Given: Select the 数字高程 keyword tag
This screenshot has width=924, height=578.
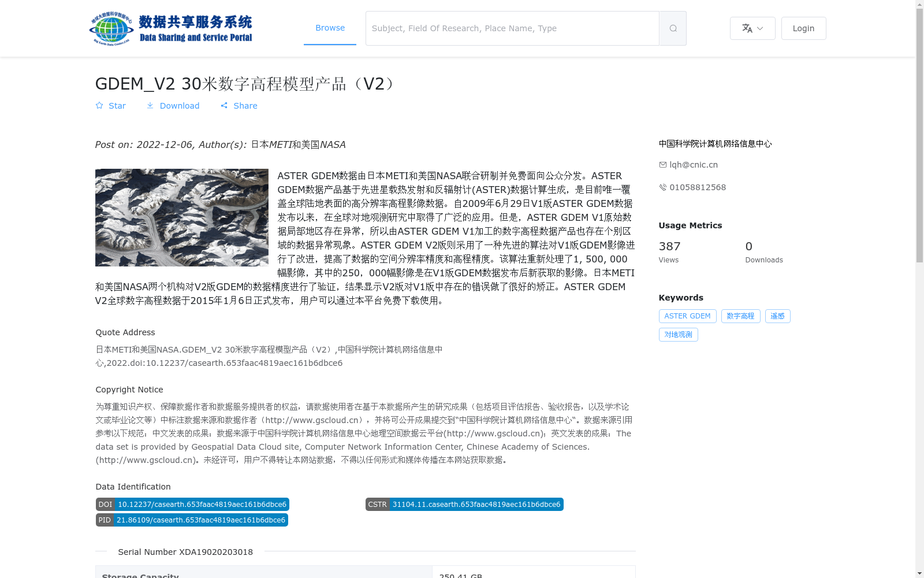Looking at the screenshot, I should point(740,316).
